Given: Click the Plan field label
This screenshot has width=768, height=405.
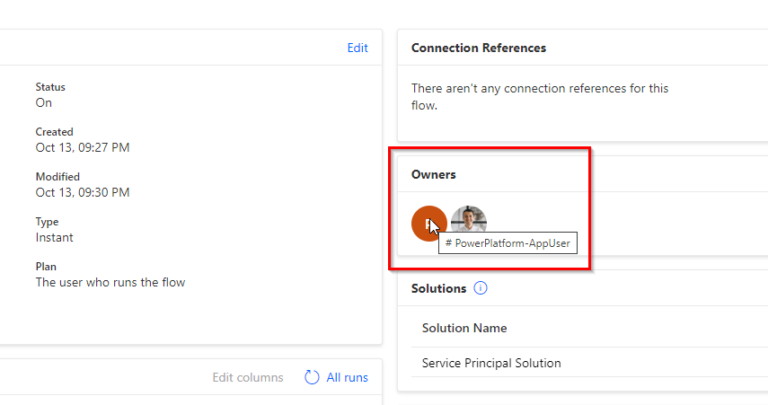Looking at the screenshot, I should [46, 267].
